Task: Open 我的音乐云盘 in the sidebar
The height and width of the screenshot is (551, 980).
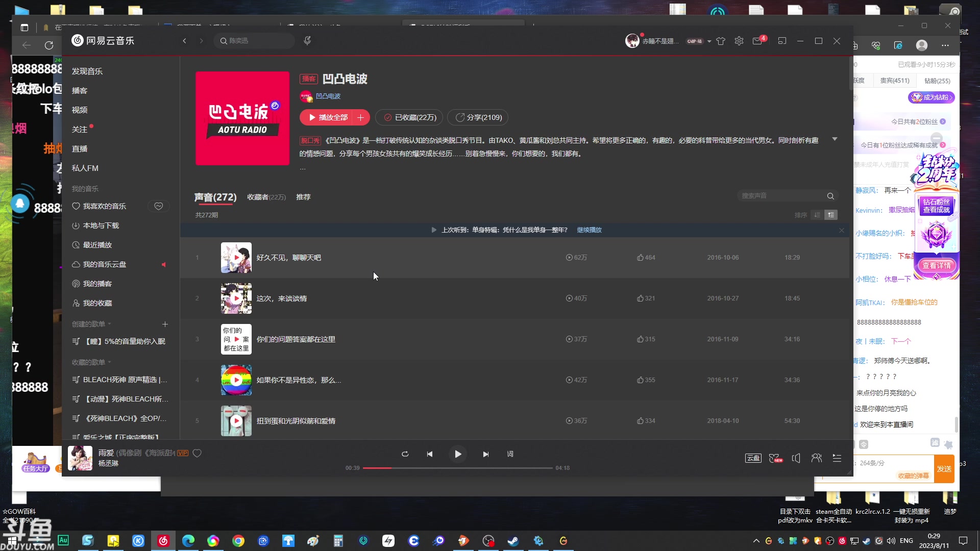Action: (x=99, y=264)
